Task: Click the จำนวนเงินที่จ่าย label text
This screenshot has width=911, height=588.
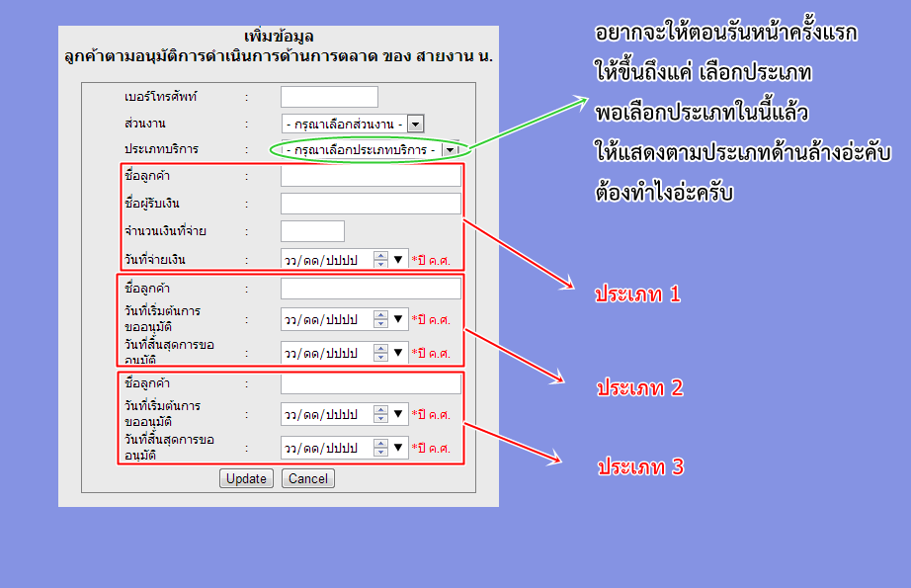Action: pos(166,230)
